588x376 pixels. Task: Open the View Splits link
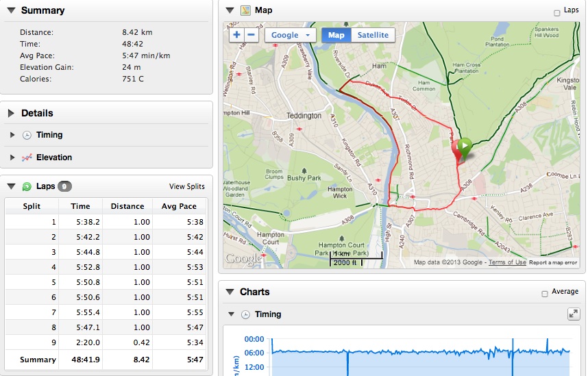(186, 186)
